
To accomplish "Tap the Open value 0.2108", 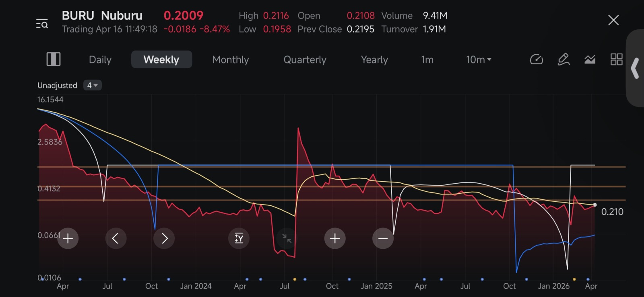I will click(x=361, y=15).
